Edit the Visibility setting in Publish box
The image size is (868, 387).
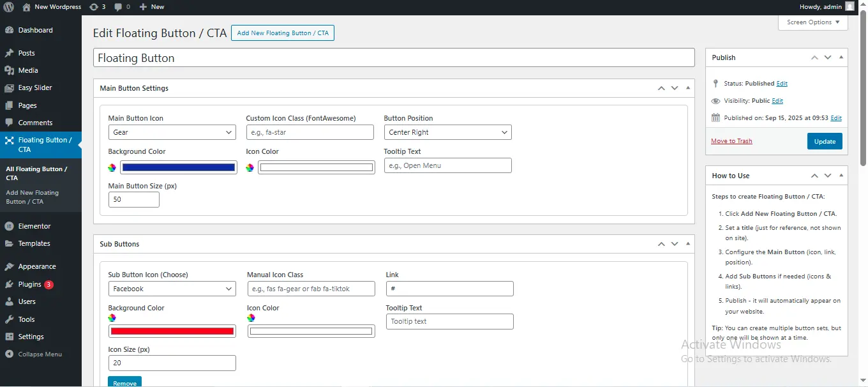pos(777,101)
